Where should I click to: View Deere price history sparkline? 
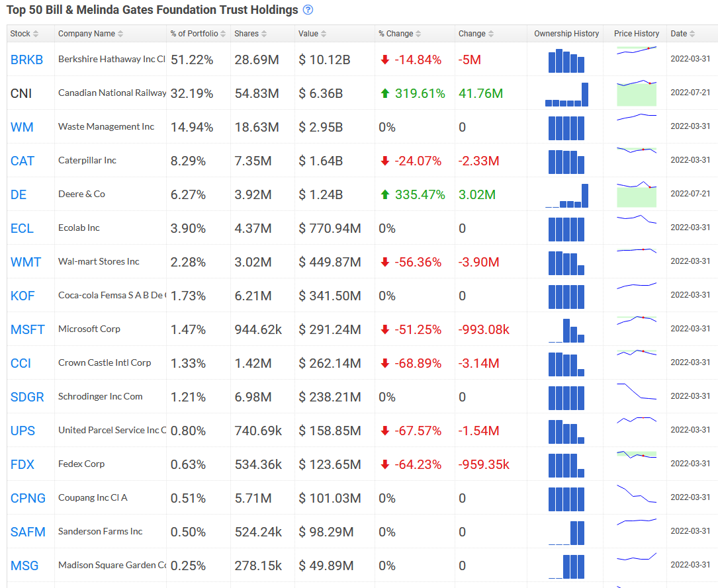(x=637, y=194)
